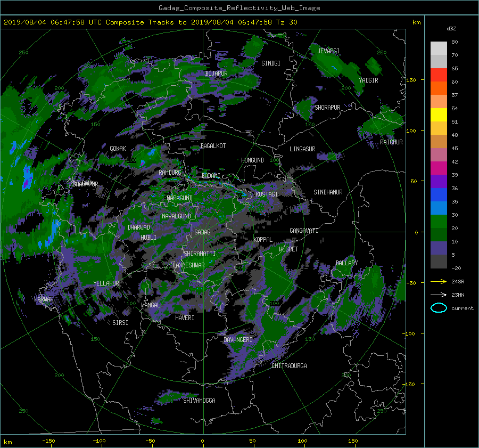Click the LINGASUR place label
Viewport: 479px width, 448px height.
point(302,149)
